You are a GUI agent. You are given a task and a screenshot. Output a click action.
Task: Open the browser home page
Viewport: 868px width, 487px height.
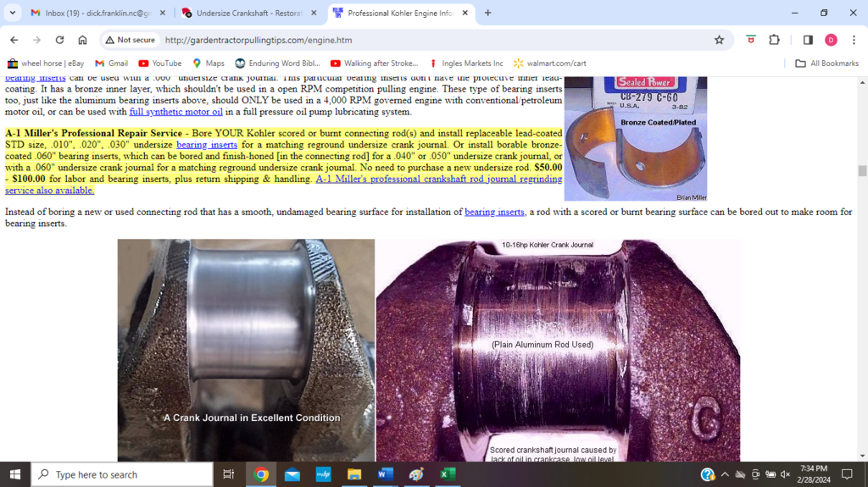(82, 40)
